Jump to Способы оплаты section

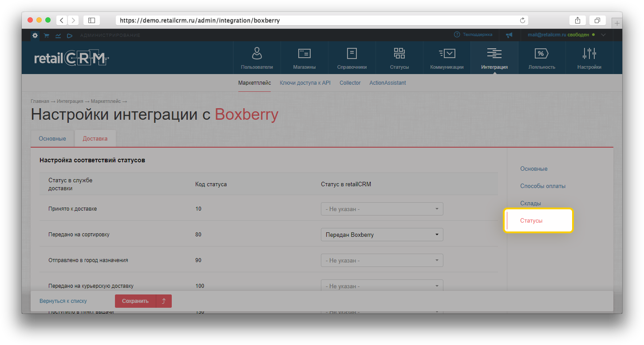543,186
